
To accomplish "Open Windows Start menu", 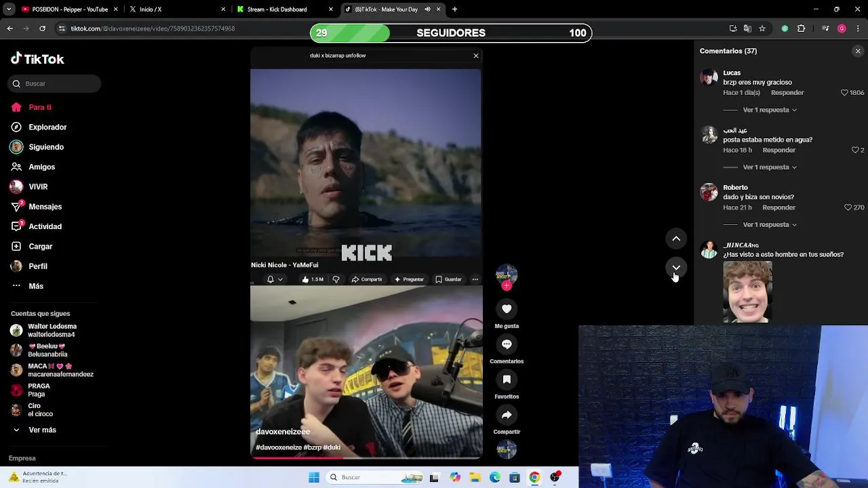I will [x=313, y=477].
